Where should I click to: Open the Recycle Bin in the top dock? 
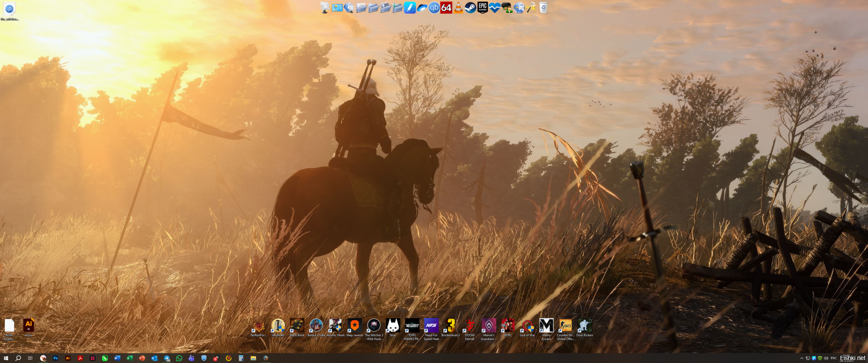coord(543,8)
